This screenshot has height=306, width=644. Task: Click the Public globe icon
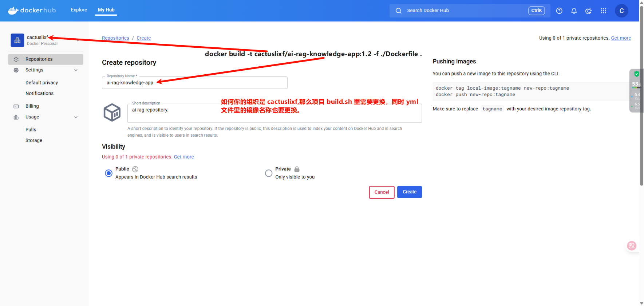click(x=135, y=169)
